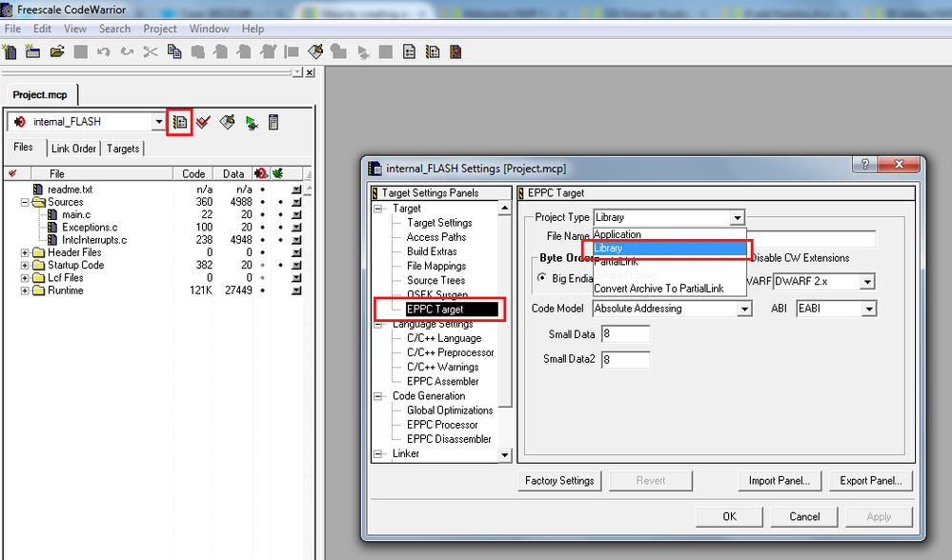Click the Import Panel... button
This screenshot has width=952, height=560.
(780, 481)
